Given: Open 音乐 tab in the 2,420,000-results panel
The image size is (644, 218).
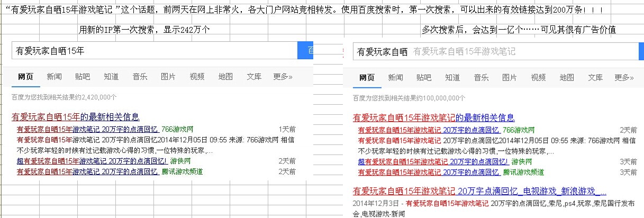Looking at the screenshot, I should coord(140,77).
